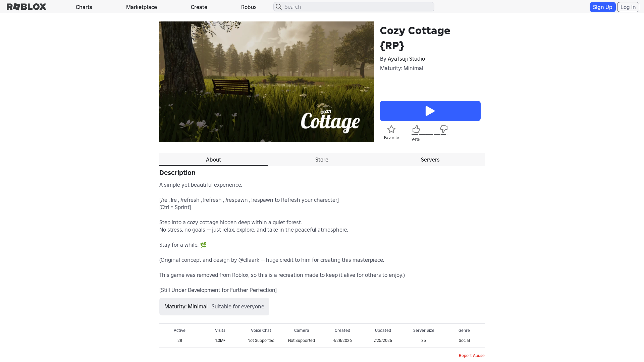Focus the Search input field
The width and height of the screenshot is (644, 362).
[354, 7]
